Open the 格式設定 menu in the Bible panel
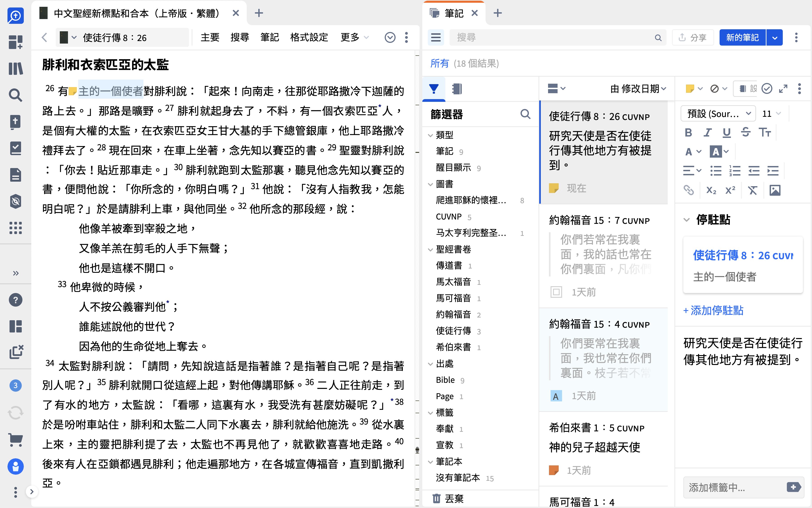 tap(309, 37)
